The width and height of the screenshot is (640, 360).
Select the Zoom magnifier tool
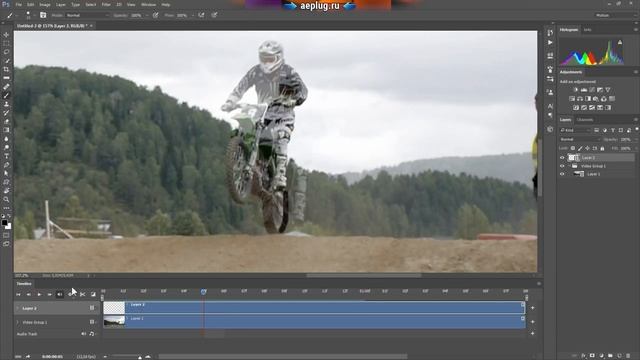[6, 200]
